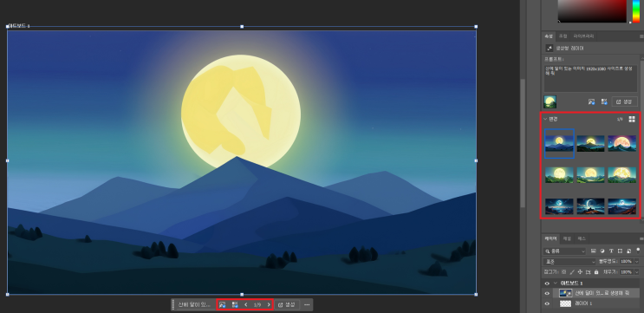The height and width of the screenshot is (313, 644).
Task: Select the generative layer thumbnail in Layers
Action: coord(566,293)
